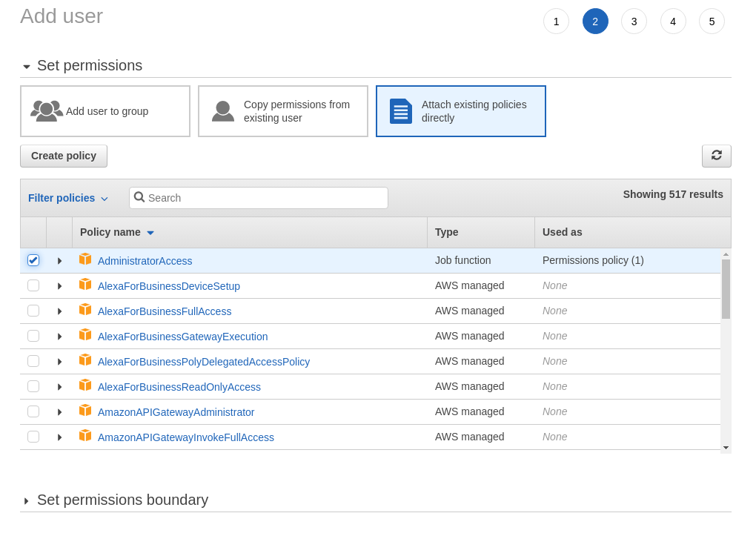Click the policy icon beside AlexaForBusinessFullAccess
The image size is (756, 556).
(x=85, y=310)
